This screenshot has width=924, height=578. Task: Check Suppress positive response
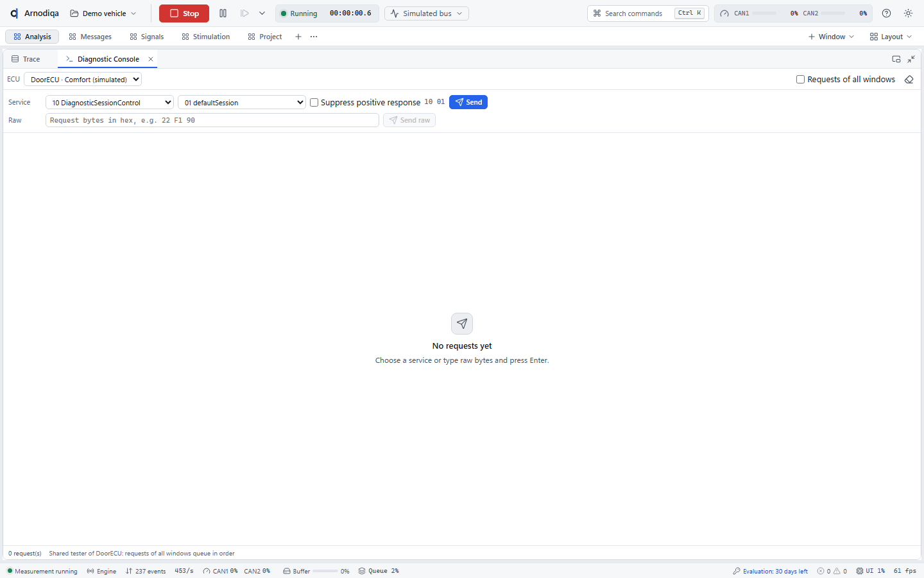point(314,102)
